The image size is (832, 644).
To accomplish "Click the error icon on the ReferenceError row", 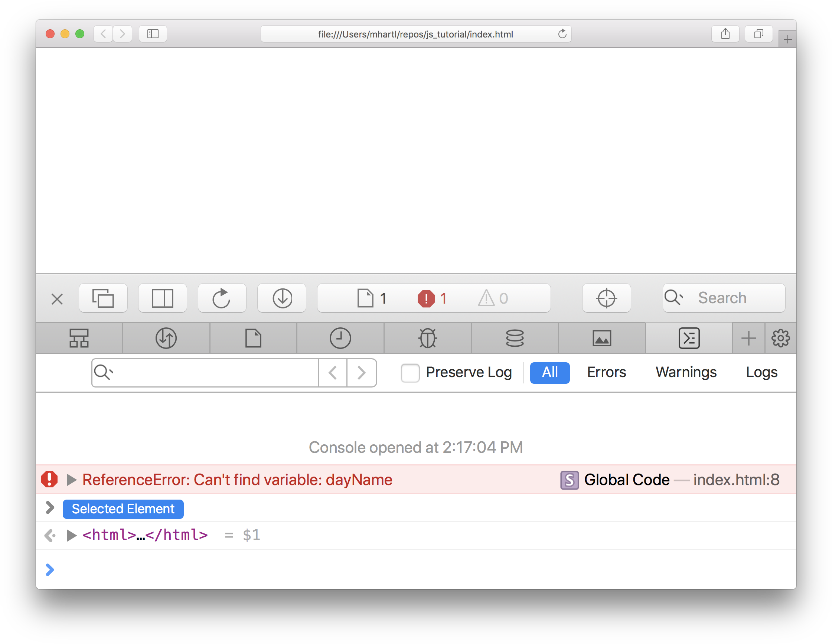I will (49, 480).
